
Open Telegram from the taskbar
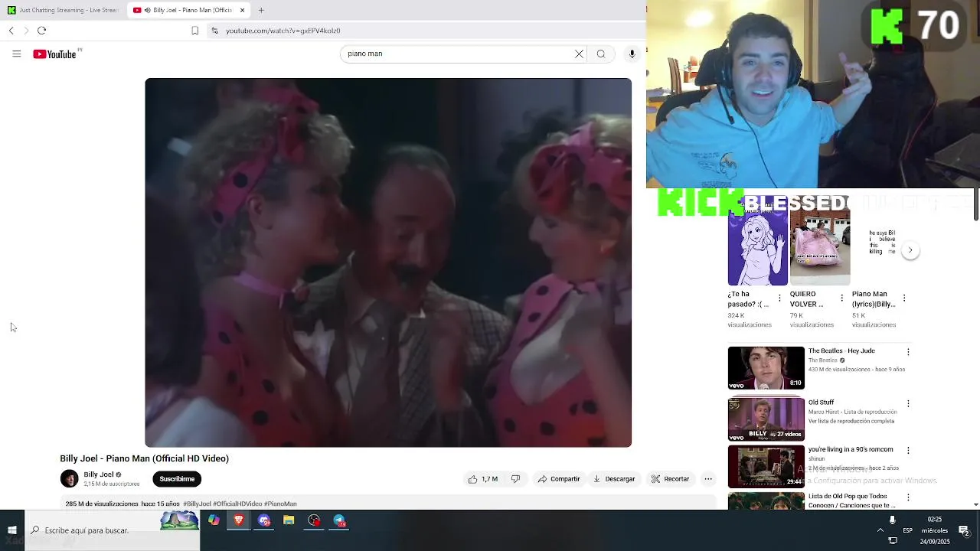[x=339, y=520]
